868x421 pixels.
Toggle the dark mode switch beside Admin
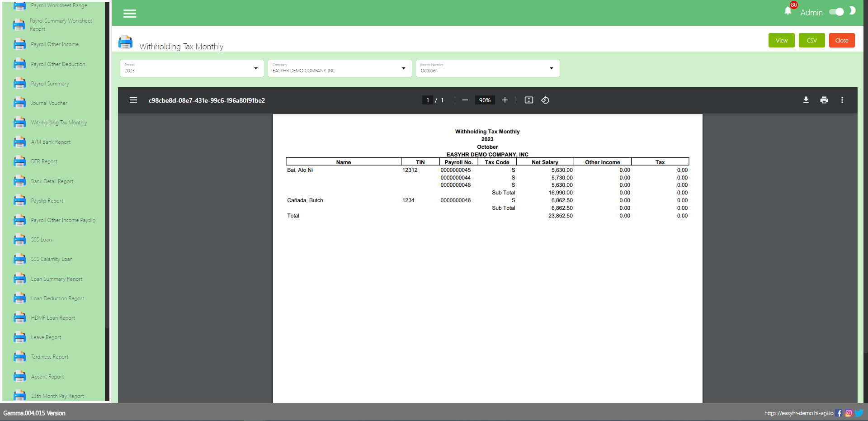(837, 12)
